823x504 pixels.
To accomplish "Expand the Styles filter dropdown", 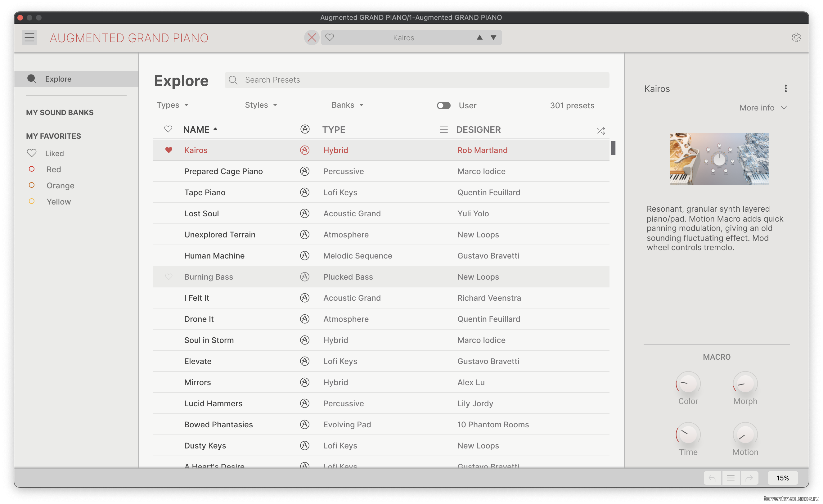I will (261, 105).
